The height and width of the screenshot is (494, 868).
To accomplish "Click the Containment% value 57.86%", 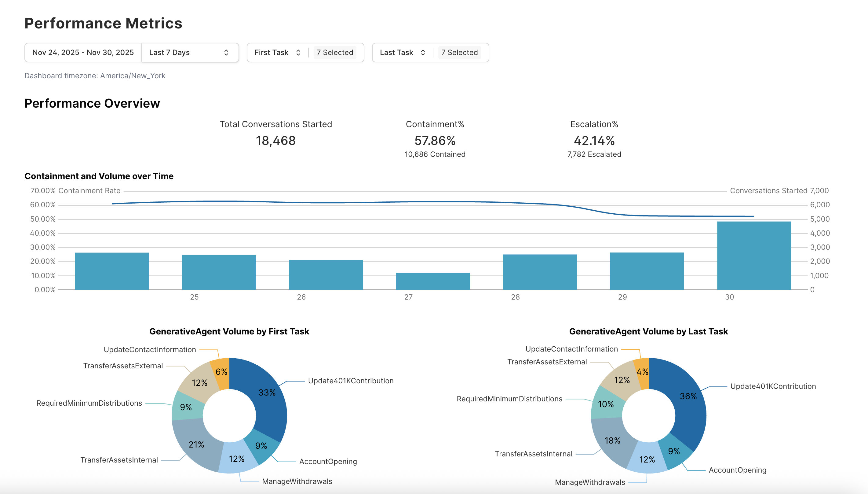I will pos(435,141).
